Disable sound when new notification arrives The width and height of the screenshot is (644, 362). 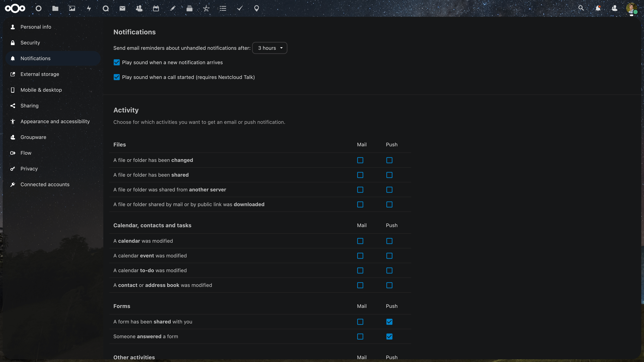(116, 62)
